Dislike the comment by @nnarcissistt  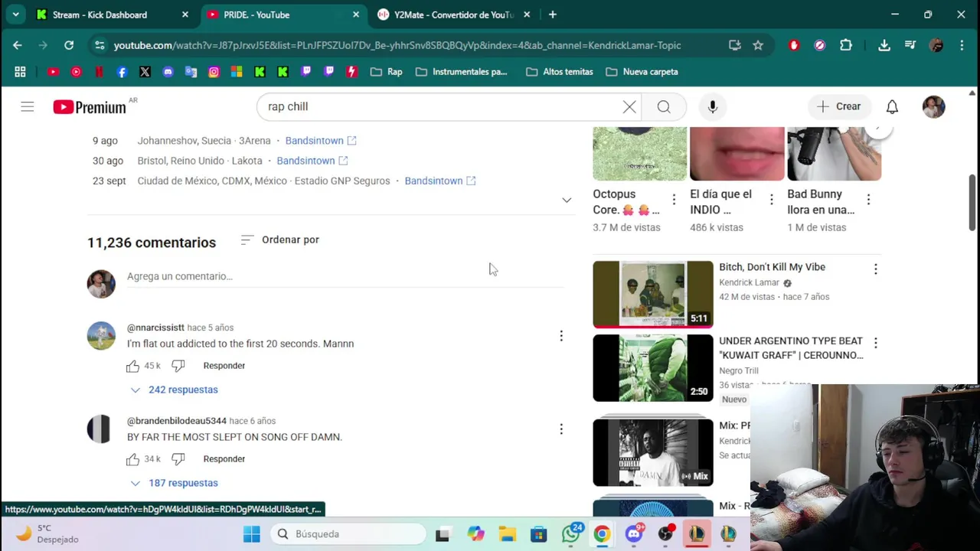point(178,366)
